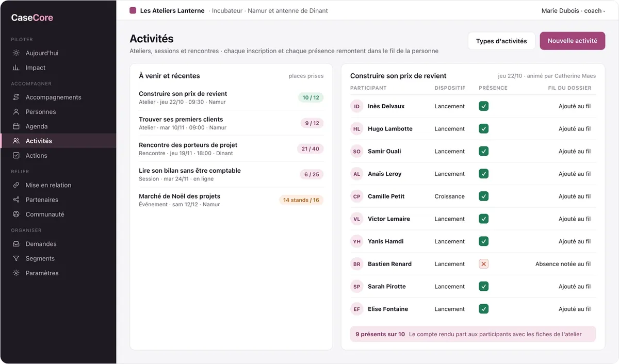Click the AL avatar of Anaïs Leroy
The height and width of the screenshot is (364, 619).
pyautogui.click(x=357, y=174)
